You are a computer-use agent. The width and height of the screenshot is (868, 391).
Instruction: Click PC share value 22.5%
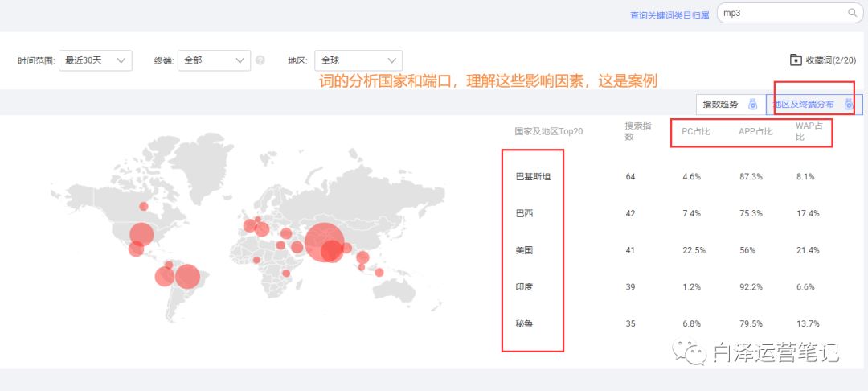(x=694, y=250)
